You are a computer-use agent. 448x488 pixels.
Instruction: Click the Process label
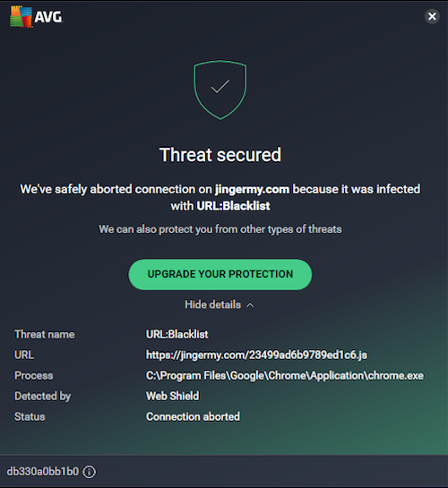(34, 376)
